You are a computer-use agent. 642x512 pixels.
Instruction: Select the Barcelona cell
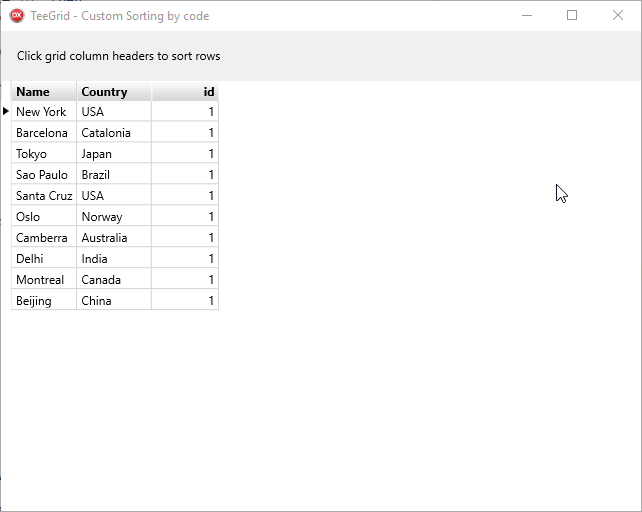(44, 132)
